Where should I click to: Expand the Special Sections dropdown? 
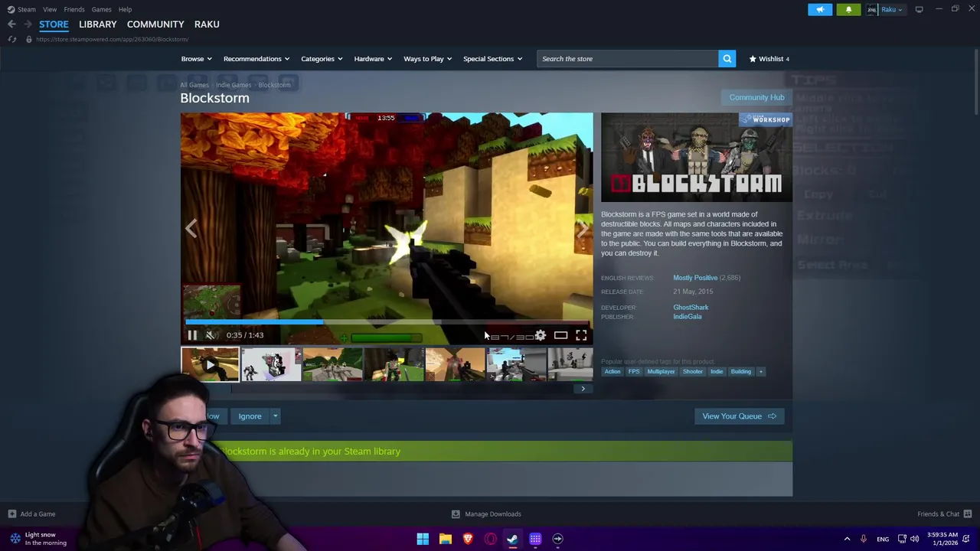coord(492,59)
